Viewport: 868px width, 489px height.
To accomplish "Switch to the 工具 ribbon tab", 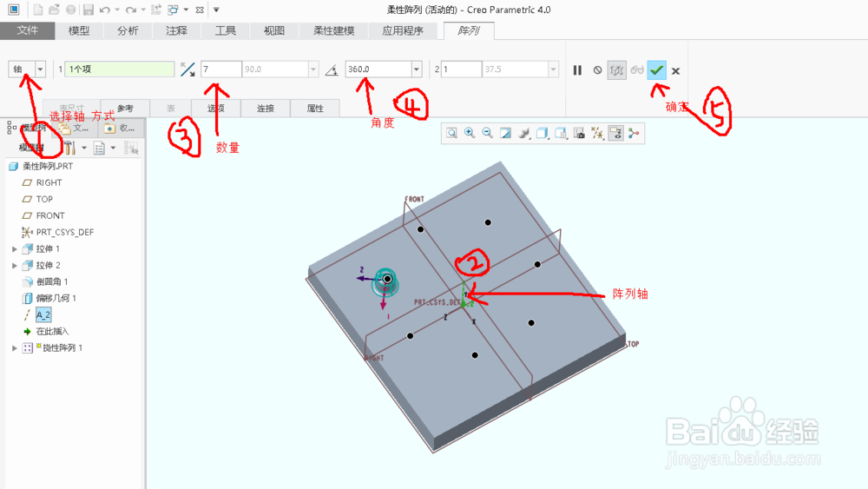I will click(x=226, y=30).
